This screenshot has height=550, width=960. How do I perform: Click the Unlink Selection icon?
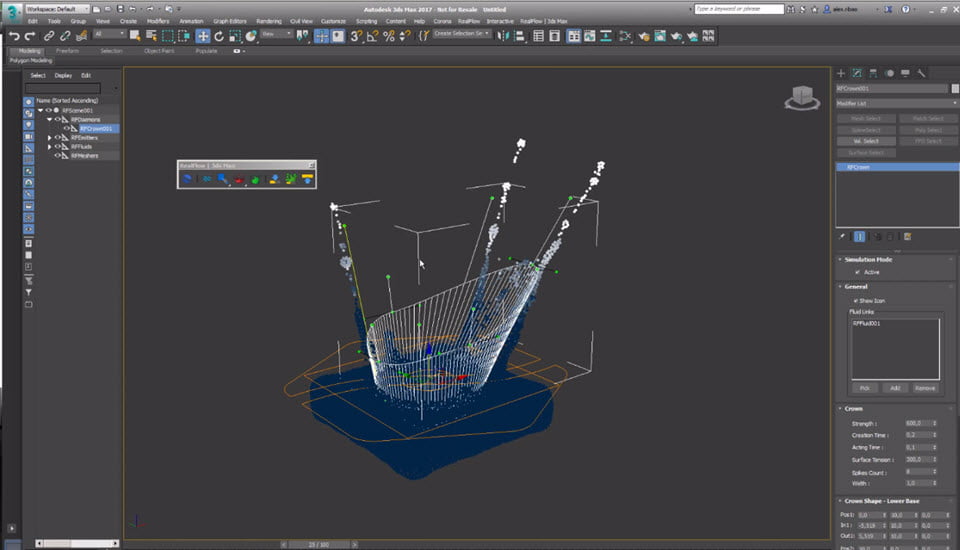point(65,36)
